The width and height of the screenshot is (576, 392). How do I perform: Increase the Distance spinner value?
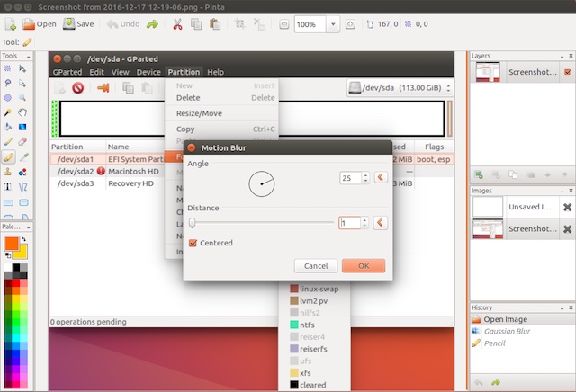pyautogui.click(x=364, y=220)
